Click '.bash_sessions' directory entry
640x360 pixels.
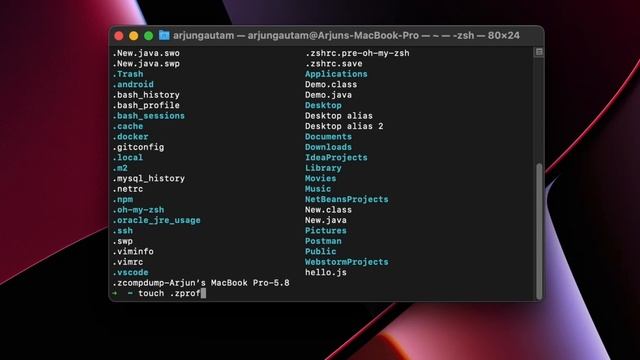[149, 116]
